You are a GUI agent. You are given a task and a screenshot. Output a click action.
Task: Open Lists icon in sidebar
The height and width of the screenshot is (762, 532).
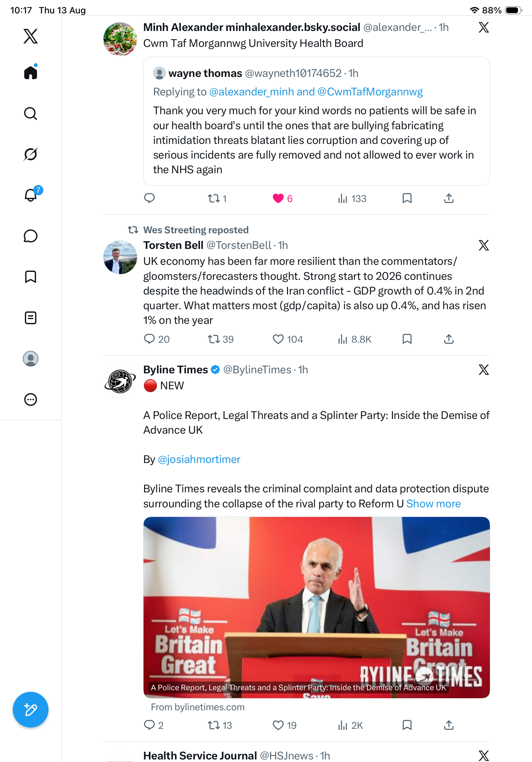pyautogui.click(x=31, y=317)
